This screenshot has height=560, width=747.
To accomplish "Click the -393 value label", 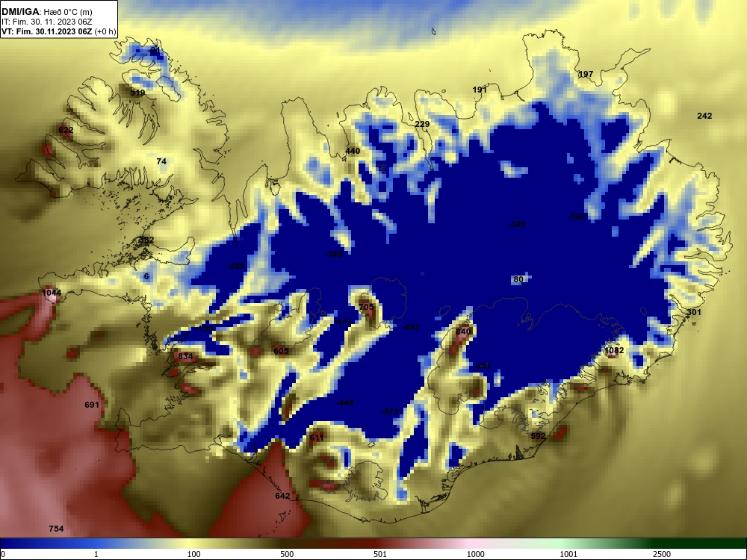I will pyautogui.click(x=334, y=254).
